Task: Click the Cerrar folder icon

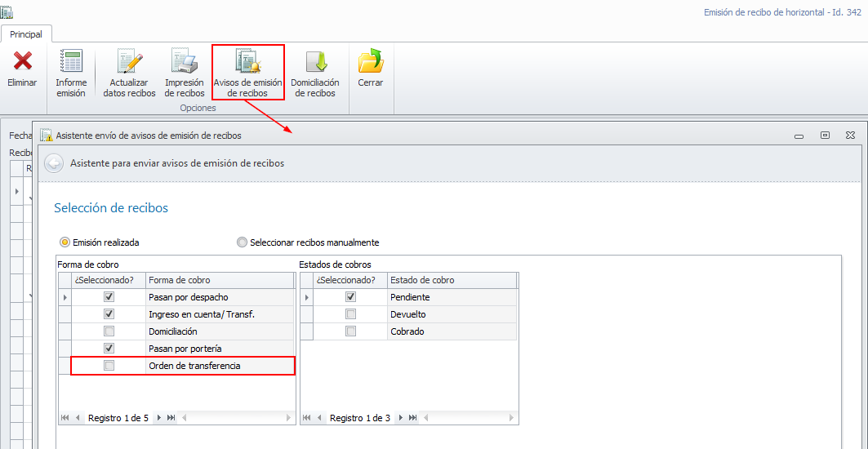Action: [x=371, y=60]
